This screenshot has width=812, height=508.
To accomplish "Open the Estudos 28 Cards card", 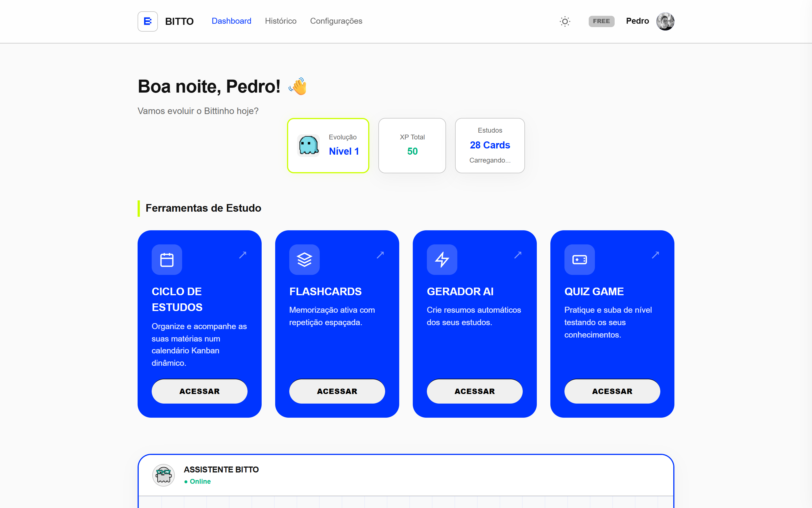I will pyautogui.click(x=490, y=145).
